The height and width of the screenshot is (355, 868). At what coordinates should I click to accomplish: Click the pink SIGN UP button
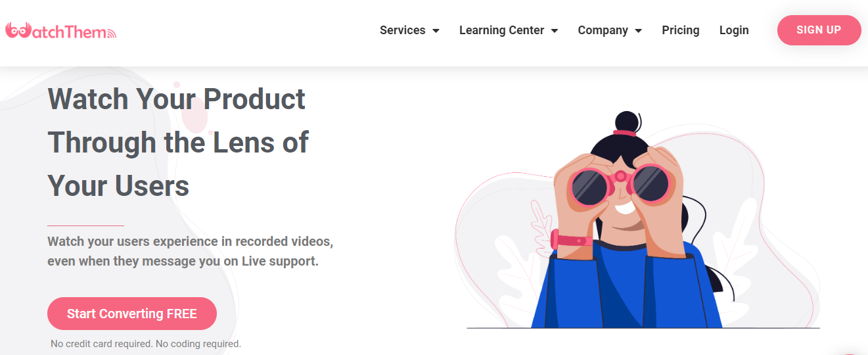[819, 30]
